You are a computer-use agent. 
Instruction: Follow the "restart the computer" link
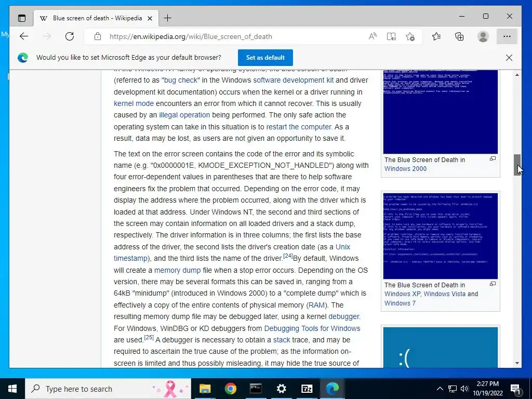[x=299, y=127]
